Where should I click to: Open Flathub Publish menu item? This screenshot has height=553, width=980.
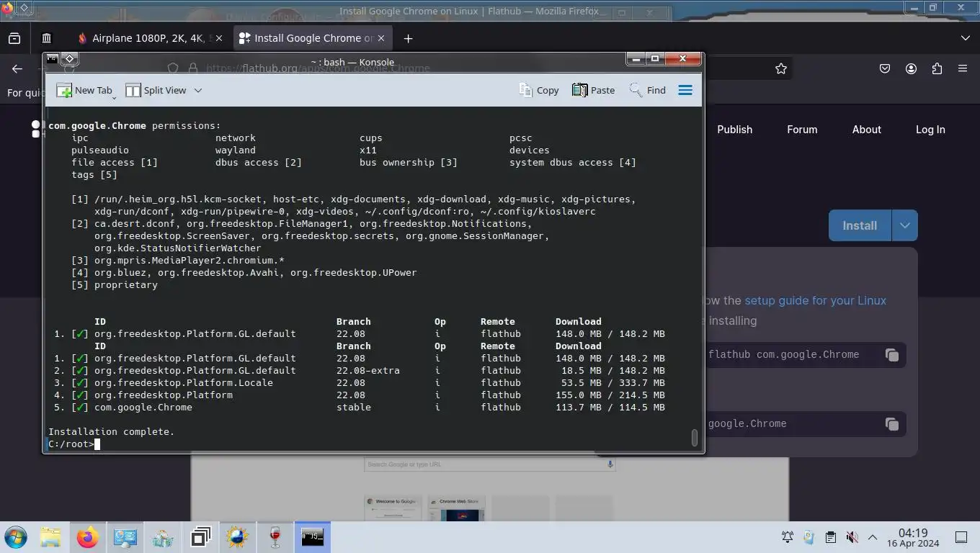point(734,130)
